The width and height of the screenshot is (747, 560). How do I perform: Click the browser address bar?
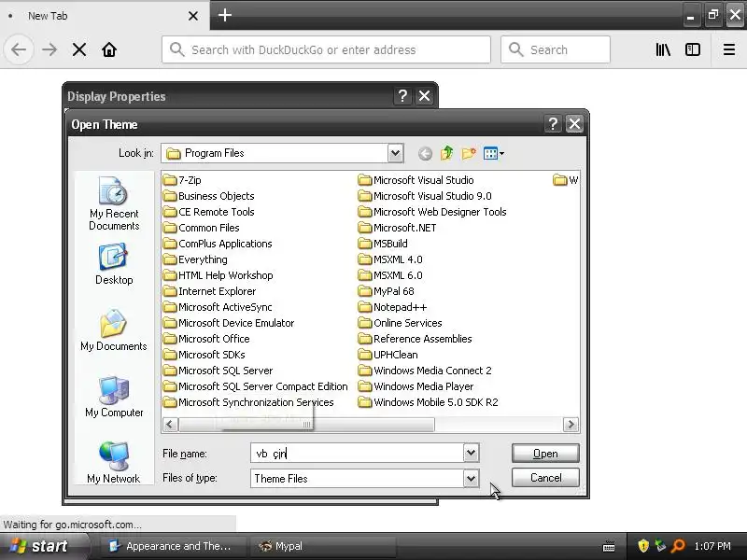(326, 49)
